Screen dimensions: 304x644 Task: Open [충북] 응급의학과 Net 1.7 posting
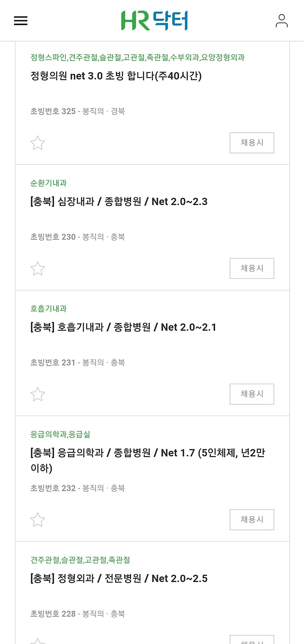coord(148,460)
